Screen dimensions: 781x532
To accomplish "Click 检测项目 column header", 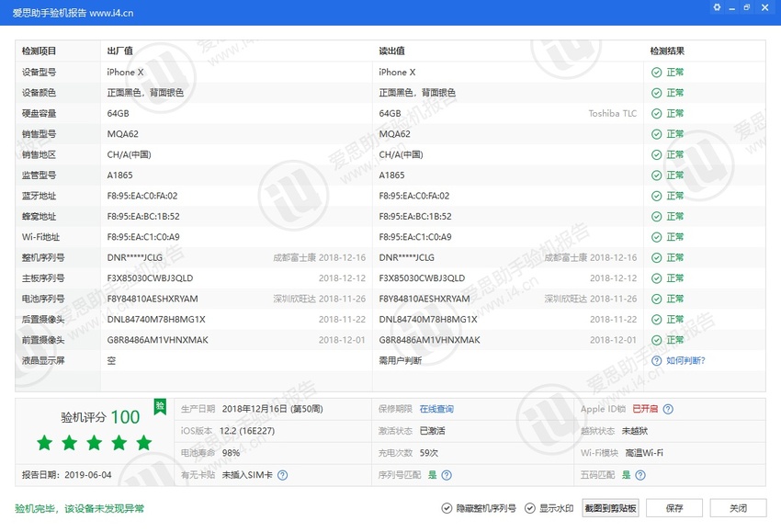I will pyautogui.click(x=39, y=51).
